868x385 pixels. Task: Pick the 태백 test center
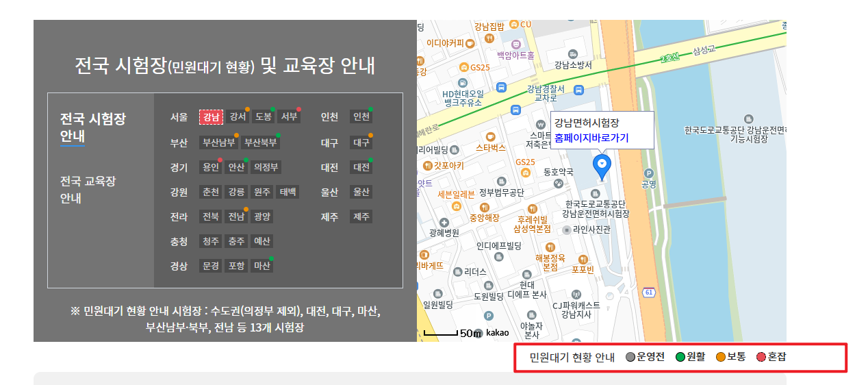click(288, 192)
